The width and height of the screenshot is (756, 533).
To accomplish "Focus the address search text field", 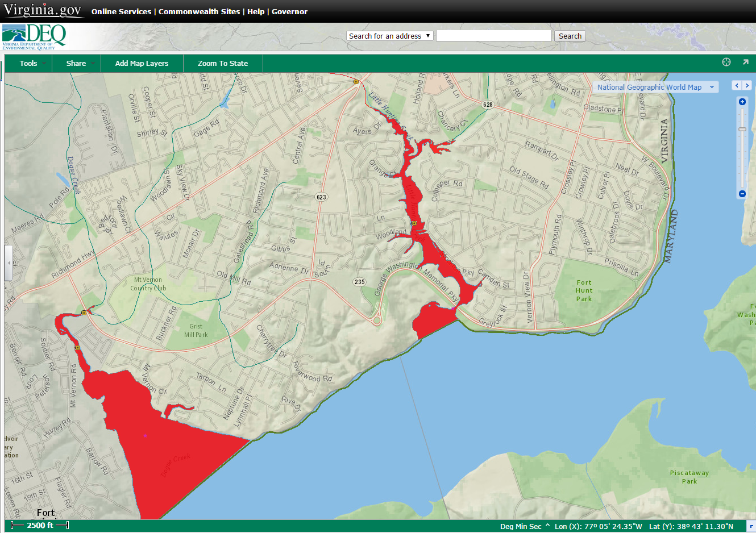I will pyautogui.click(x=494, y=36).
